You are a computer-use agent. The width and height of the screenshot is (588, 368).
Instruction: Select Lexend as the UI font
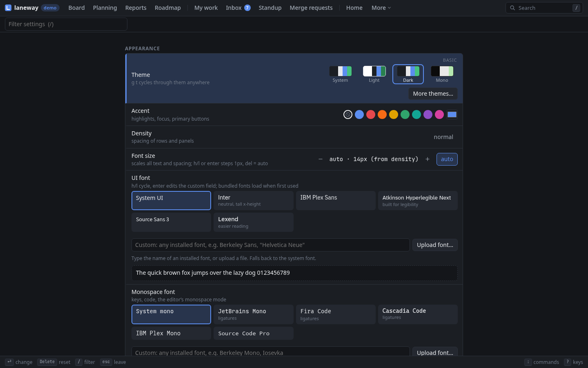pyautogui.click(x=254, y=222)
